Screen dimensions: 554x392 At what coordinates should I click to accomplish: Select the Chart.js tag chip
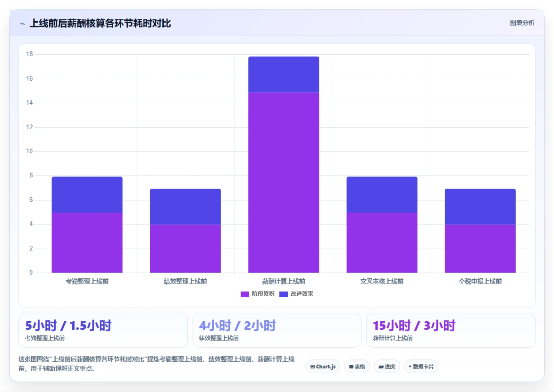click(x=323, y=367)
